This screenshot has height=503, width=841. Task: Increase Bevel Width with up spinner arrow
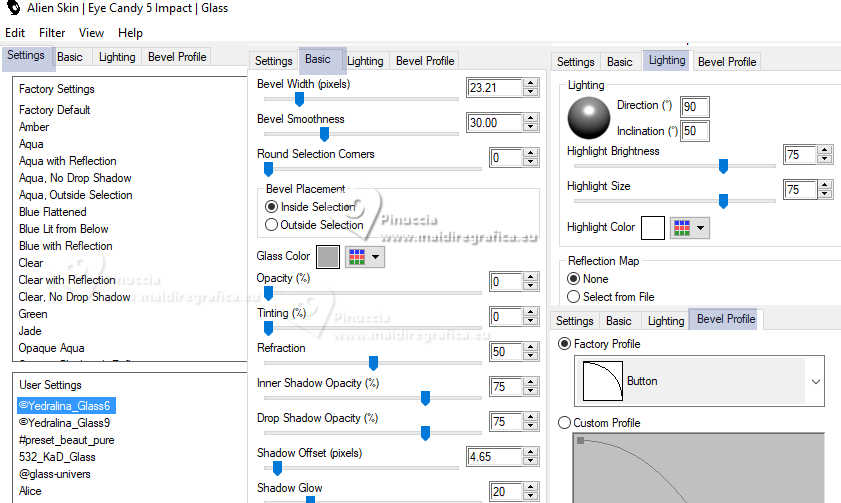pyautogui.click(x=530, y=83)
